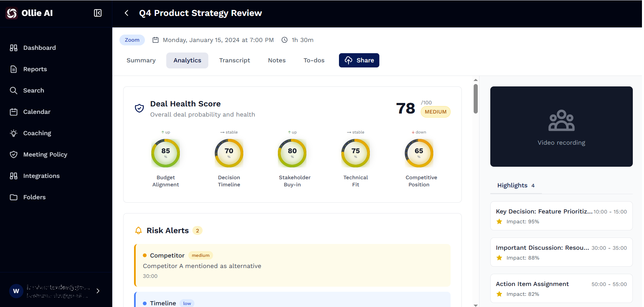
Task: Switch to the Summary tab
Action: 141,60
